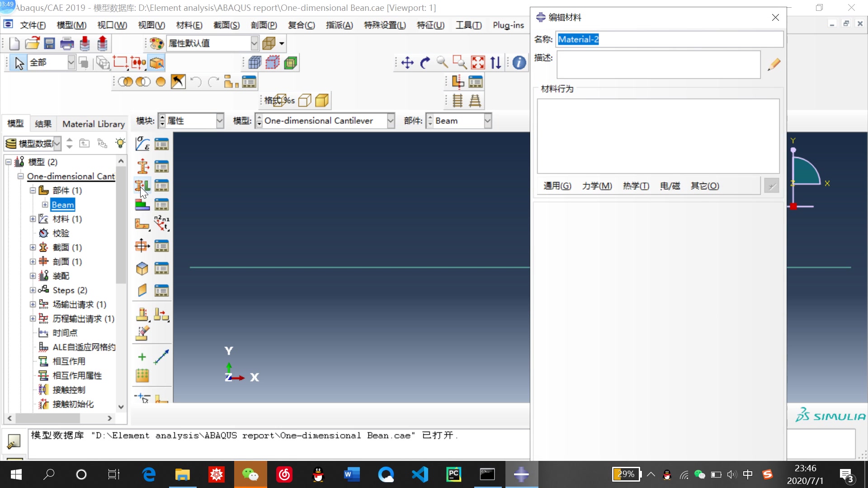Select the Assign Beam Orientation icon

click(x=161, y=223)
